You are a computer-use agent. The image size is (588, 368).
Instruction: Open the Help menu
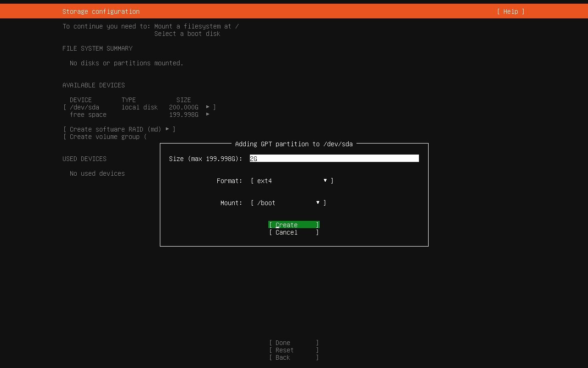[x=510, y=11]
